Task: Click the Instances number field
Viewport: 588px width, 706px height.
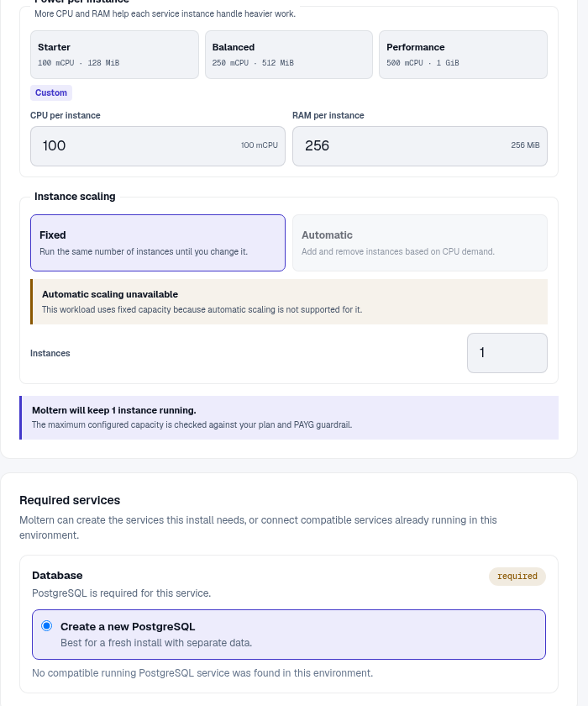Action: click(507, 352)
